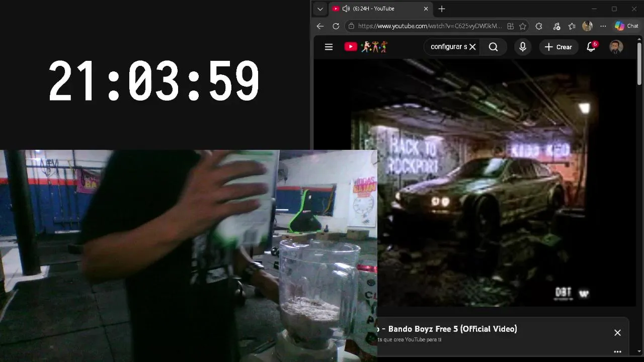Run search with magnifier button

pos(493,47)
